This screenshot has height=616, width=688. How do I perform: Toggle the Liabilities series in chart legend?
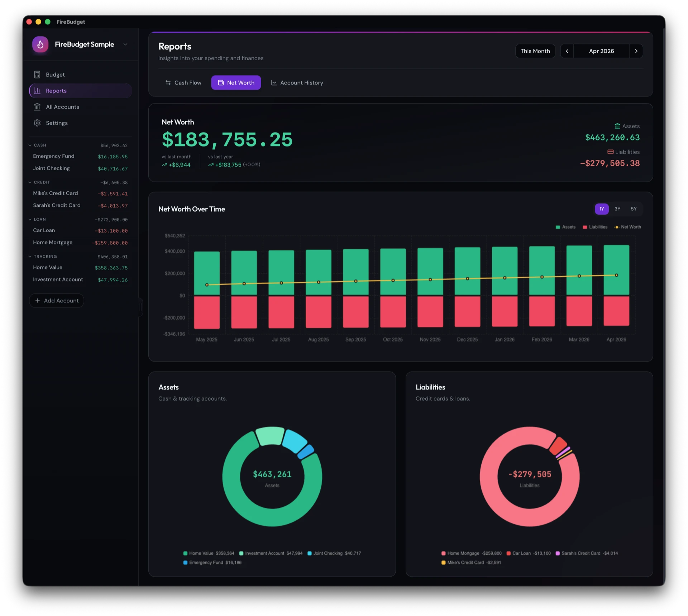(595, 227)
